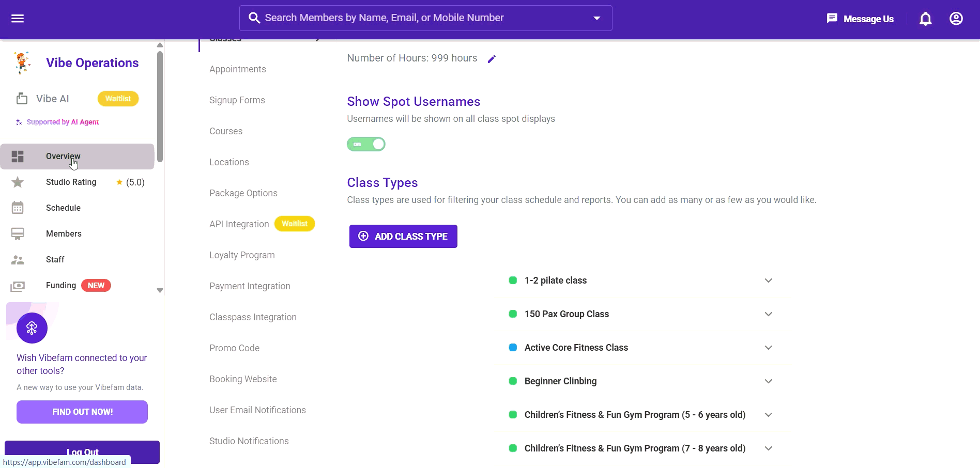
Task: Open Promo Code settings section
Action: (234, 348)
